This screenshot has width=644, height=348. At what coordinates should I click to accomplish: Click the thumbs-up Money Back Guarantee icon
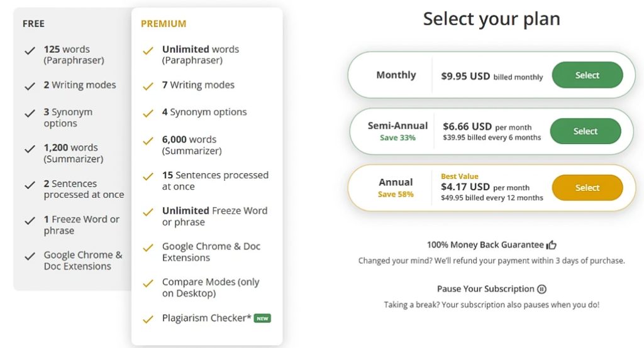coord(552,245)
